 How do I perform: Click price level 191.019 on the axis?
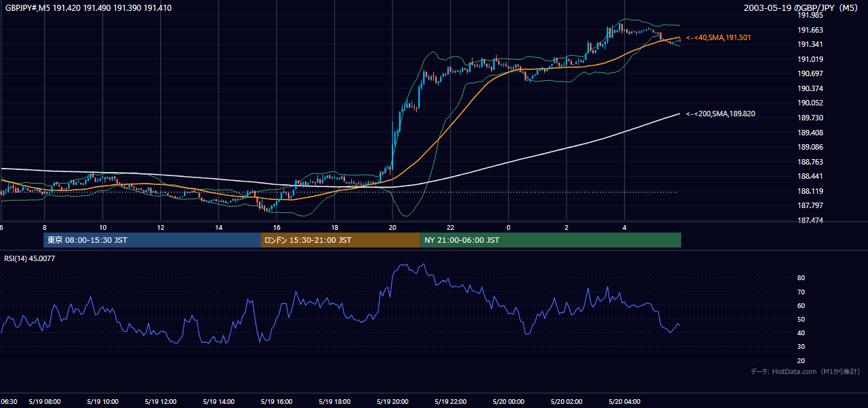coord(810,59)
